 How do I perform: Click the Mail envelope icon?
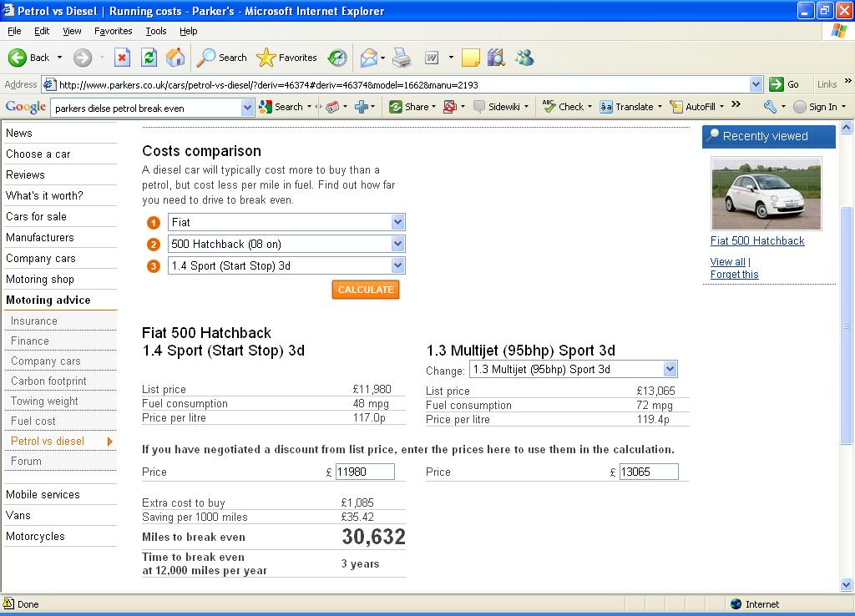pyautogui.click(x=369, y=58)
